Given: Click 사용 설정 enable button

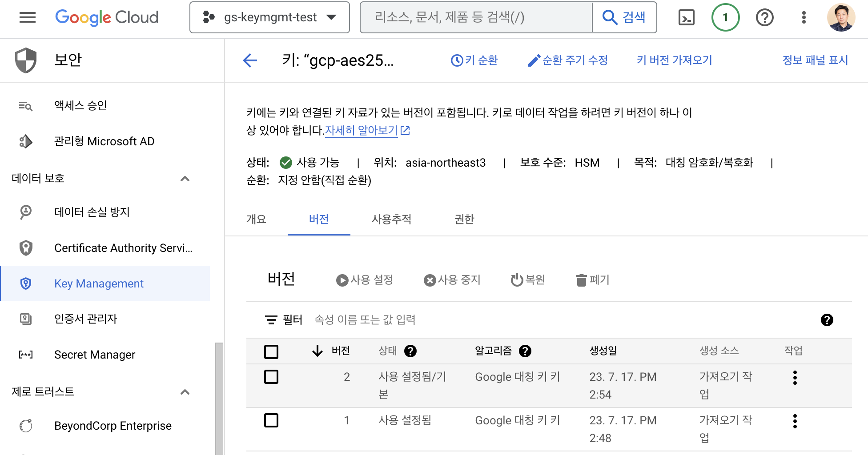Looking at the screenshot, I should point(365,280).
